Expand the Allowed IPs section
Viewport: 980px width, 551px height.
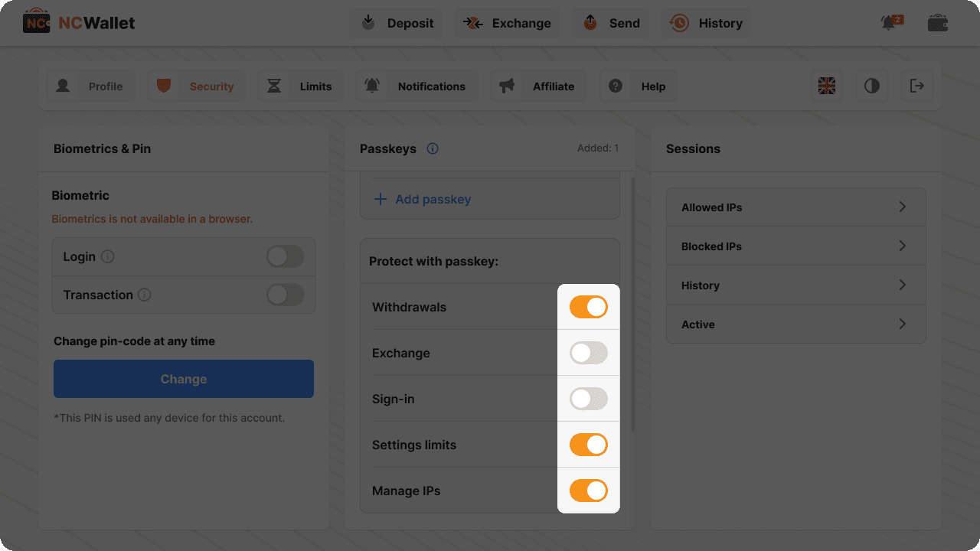tap(795, 207)
